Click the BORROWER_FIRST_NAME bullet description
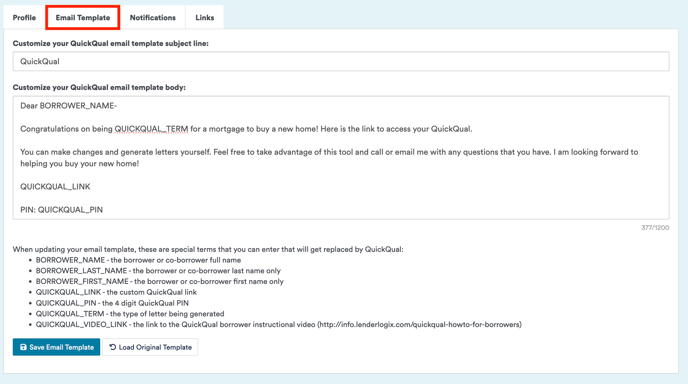This screenshot has height=384, width=688. tap(160, 281)
